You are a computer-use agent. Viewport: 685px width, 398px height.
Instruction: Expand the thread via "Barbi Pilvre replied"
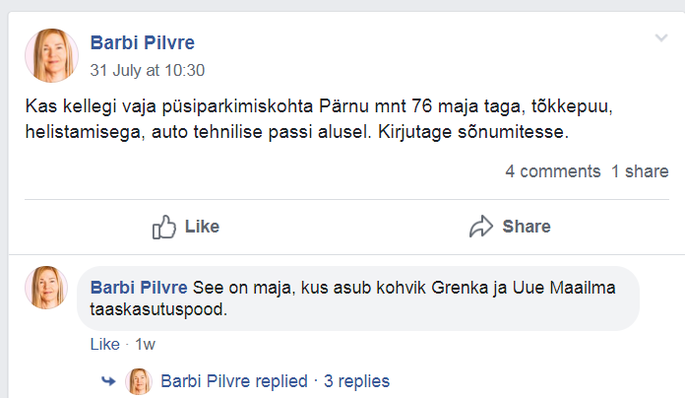tap(234, 381)
